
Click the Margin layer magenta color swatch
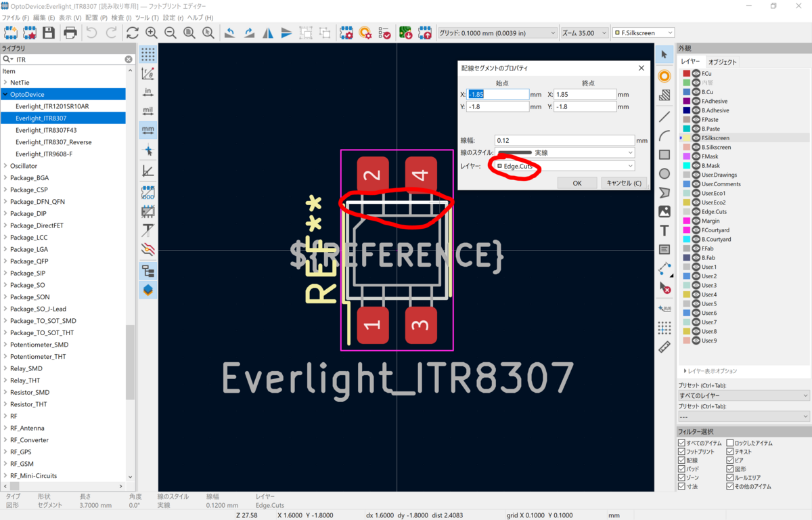686,221
